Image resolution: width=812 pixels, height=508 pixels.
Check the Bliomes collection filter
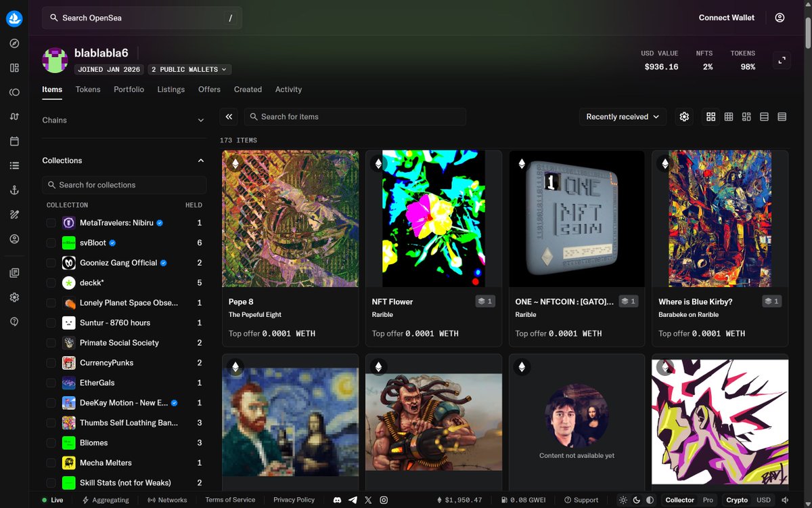[51, 443]
